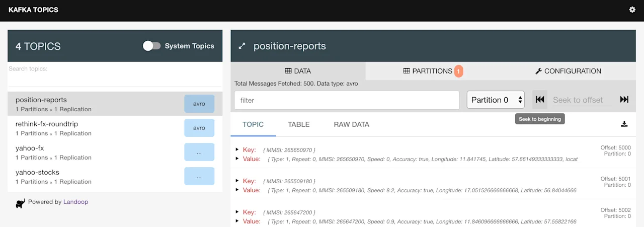
Task: Click the Offset: 5000 label
Action: point(615,147)
